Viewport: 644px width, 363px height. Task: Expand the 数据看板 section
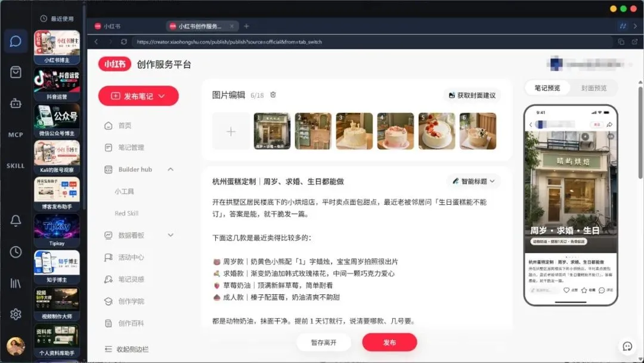171,235
